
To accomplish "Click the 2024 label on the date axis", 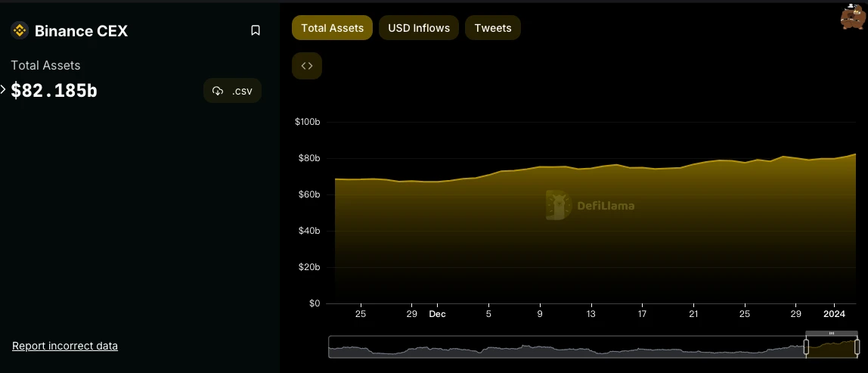I will [834, 314].
